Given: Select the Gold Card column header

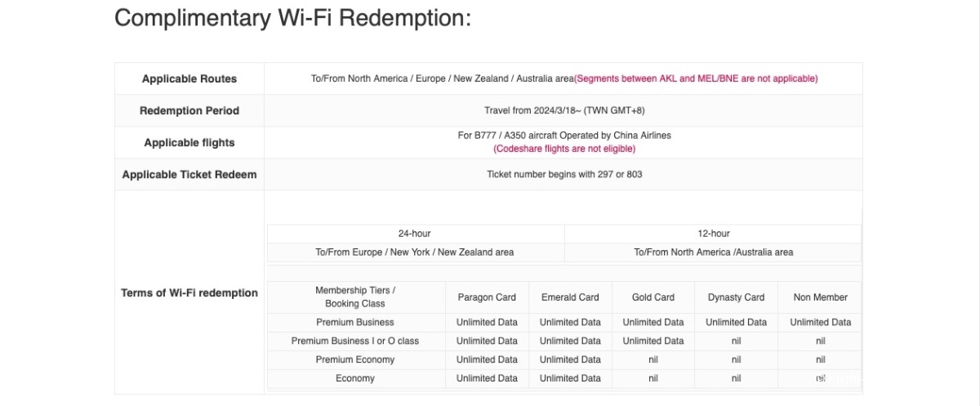Looking at the screenshot, I should pyautogui.click(x=653, y=297).
